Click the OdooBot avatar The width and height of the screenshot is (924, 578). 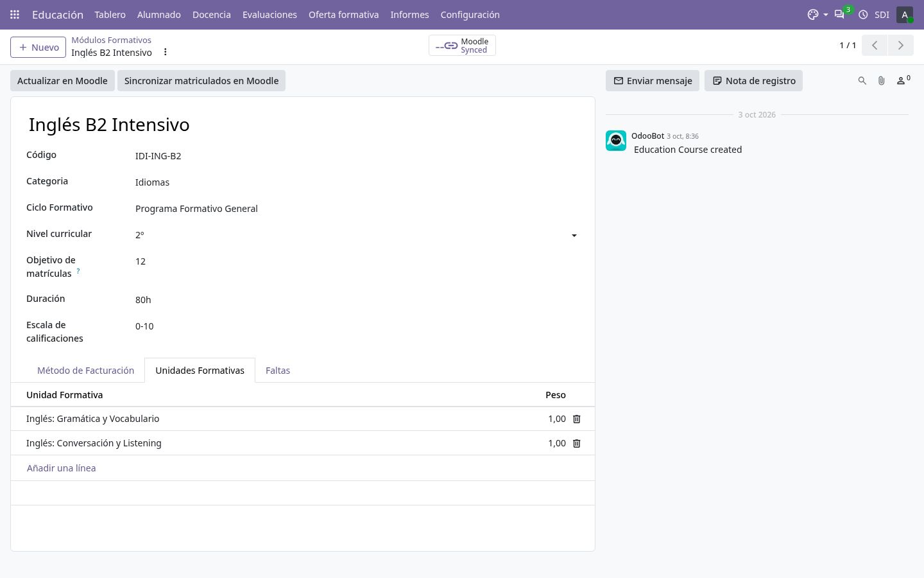pos(616,141)
